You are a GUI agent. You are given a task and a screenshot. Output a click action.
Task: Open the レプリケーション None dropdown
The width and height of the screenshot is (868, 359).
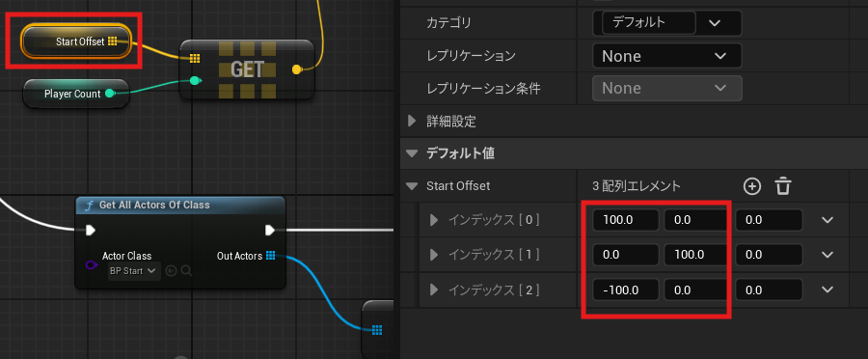(667, 56)
